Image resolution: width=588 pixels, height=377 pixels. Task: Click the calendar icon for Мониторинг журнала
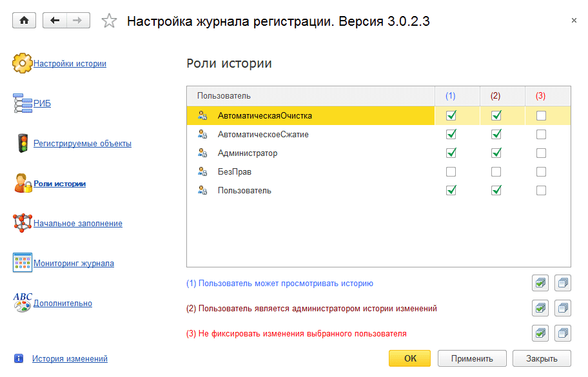(22, 263)
